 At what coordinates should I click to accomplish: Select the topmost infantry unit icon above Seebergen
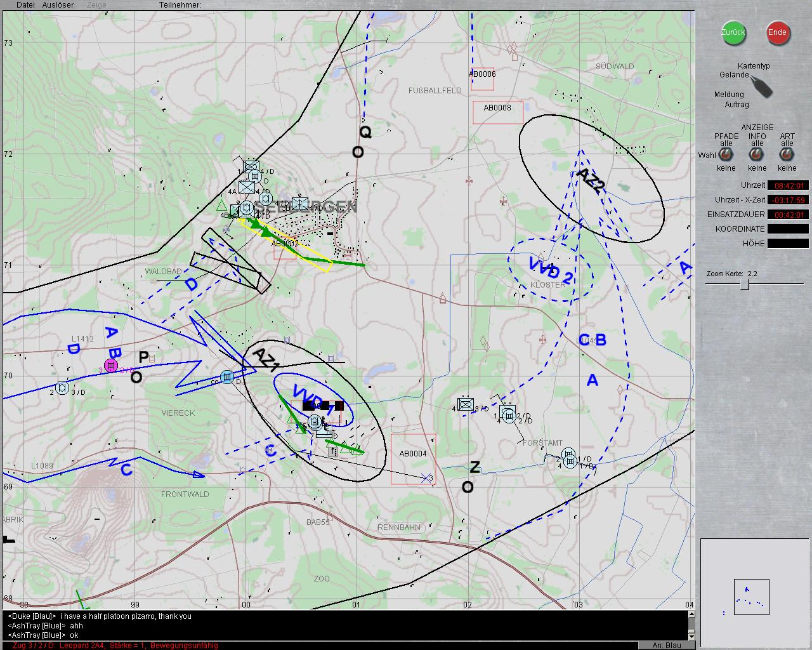click(x=251, y=166)
